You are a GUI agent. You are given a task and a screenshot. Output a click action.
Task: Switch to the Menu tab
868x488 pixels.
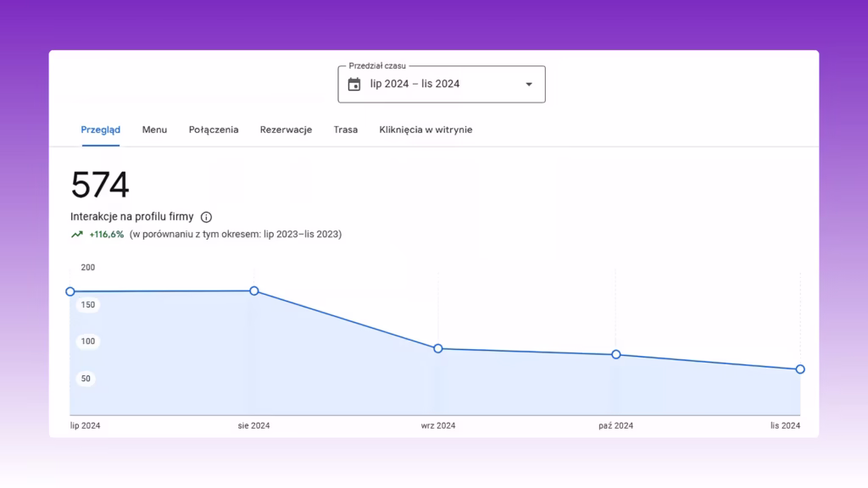click(x=154, y=130)
